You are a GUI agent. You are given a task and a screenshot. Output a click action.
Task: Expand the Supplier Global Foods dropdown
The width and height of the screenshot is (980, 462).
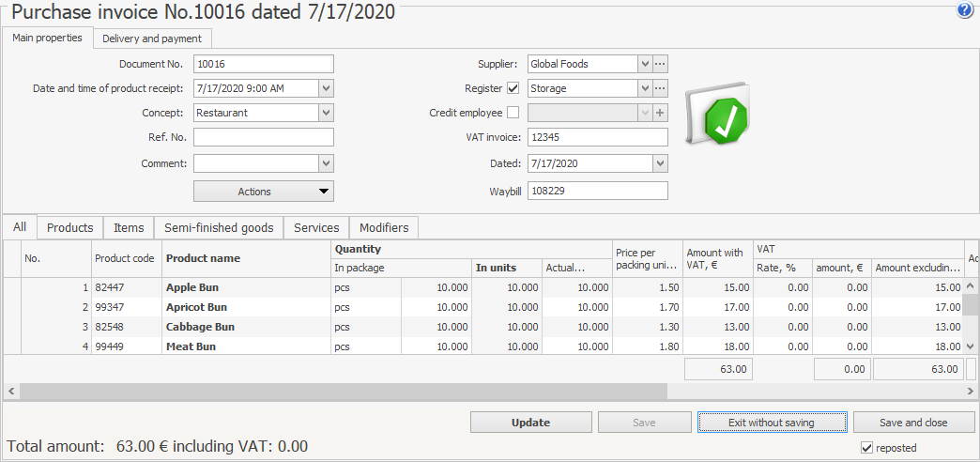click(644, 64)
